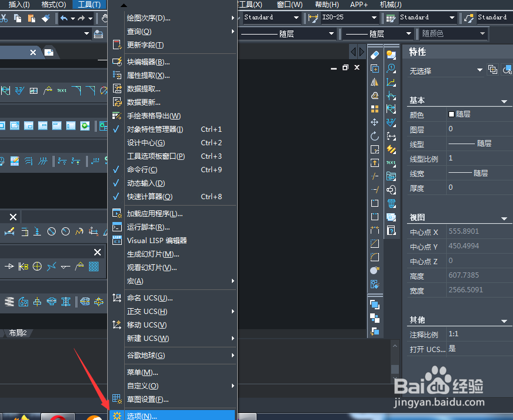The height and width of the screenshot is (420, 513).
Task: Open the 格式(O) menu
Action: 53,5
